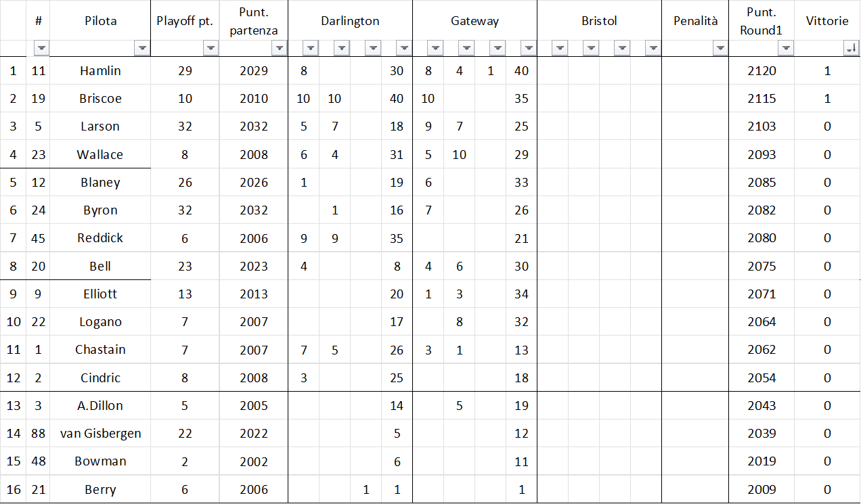
Task: Open the leftmost filter arrow under Bristol
Action: [560, 49]
